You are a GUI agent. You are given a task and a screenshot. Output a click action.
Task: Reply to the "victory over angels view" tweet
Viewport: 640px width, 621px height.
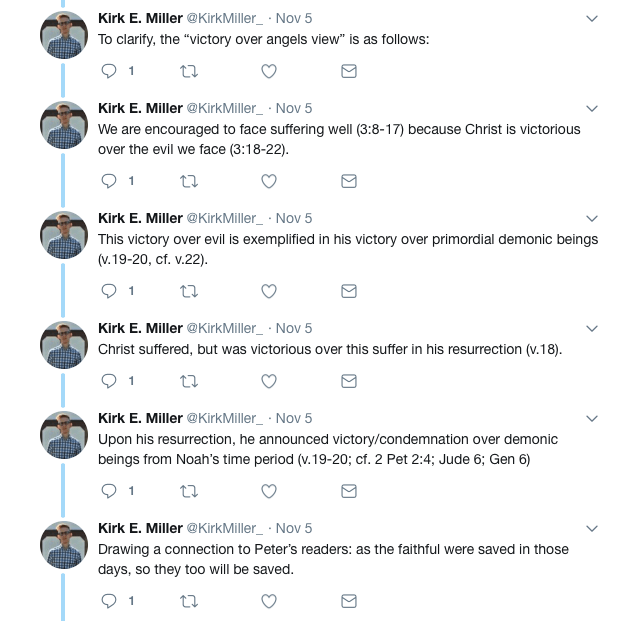pos(110,71)
